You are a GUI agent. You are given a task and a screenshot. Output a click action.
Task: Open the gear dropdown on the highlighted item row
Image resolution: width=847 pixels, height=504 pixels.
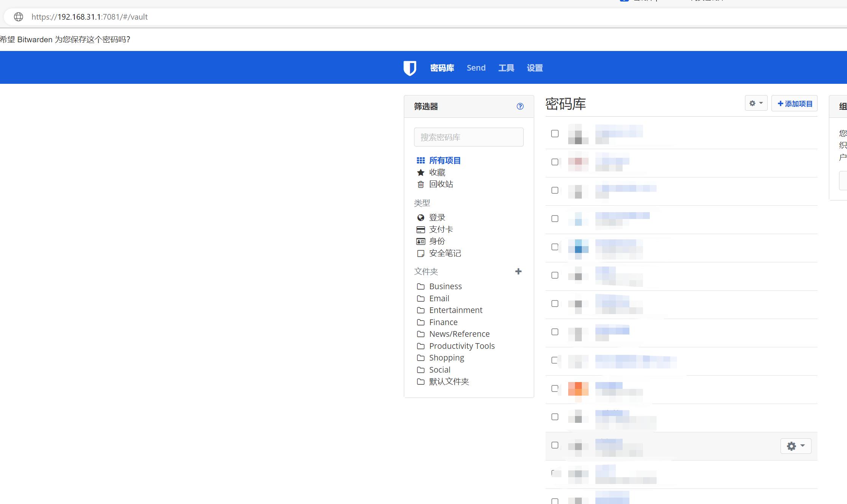click(x=796, y=446)
